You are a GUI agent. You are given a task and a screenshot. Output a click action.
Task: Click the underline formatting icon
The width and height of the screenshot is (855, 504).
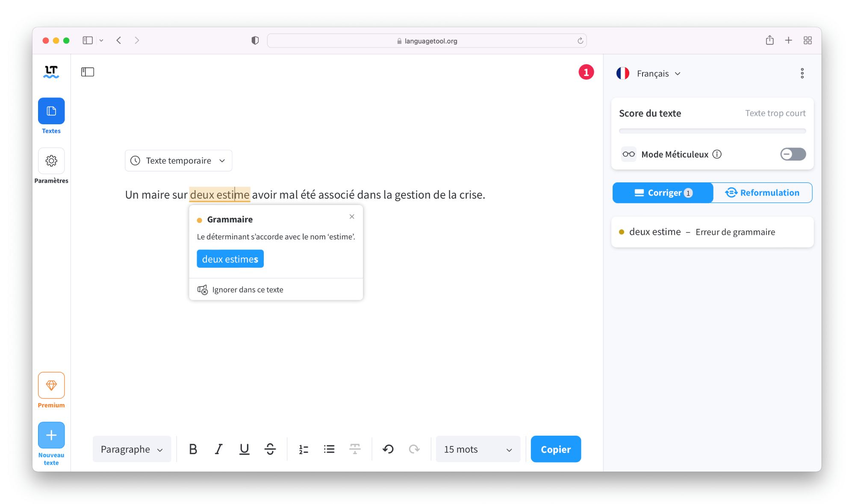pos(245,449)
